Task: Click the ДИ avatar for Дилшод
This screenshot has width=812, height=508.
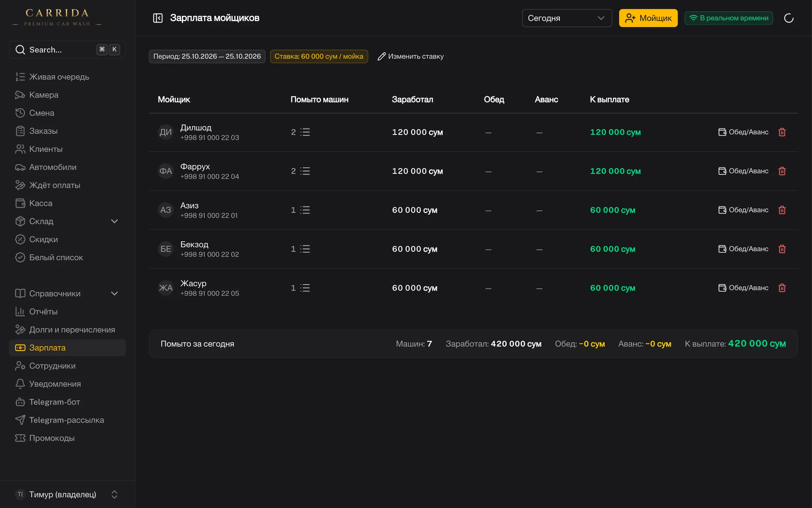Action: [x=166, y=132]
